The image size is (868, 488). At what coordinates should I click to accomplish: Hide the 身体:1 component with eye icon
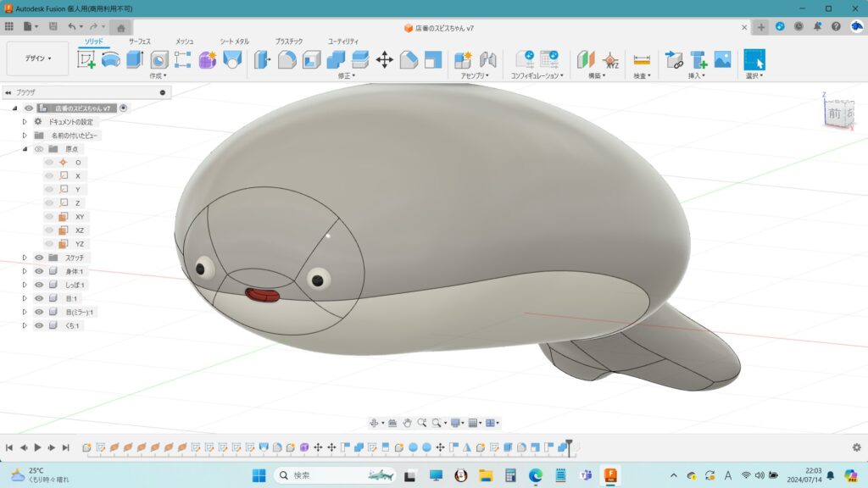(39, 271)
